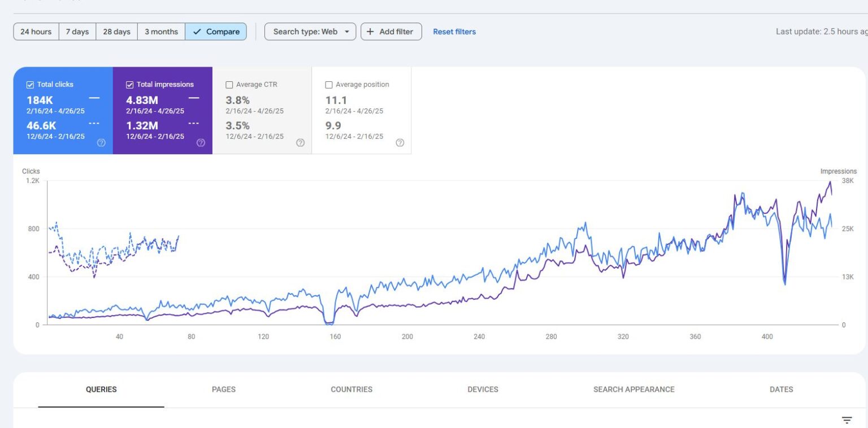The height and width of the screenshot is (428, 868).
Task: Click the plus icon in Add filter
Action: [x=370, y=32]
